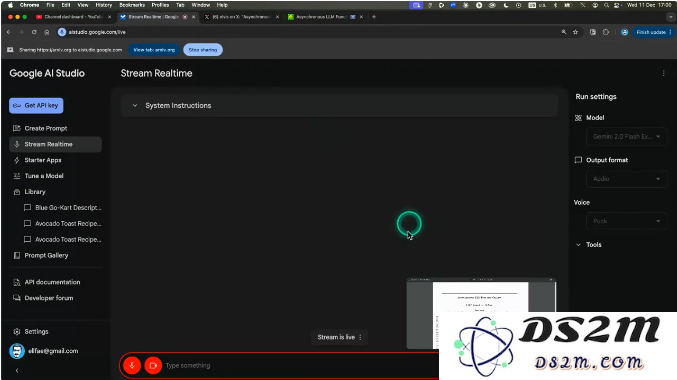Open a new browser tab
Viewport: 677px width, 380px height.
[374, 17]
